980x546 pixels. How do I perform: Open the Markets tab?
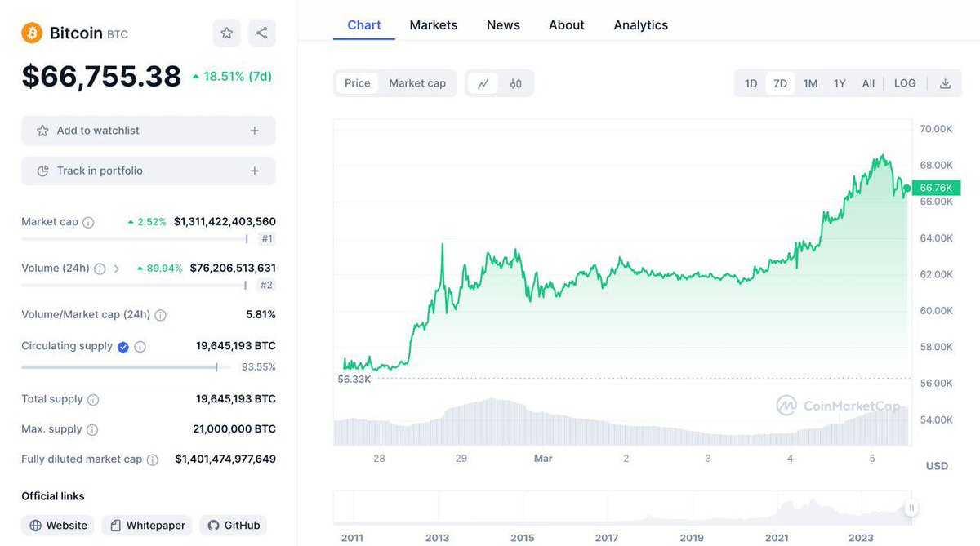click(x=434, y=25)
